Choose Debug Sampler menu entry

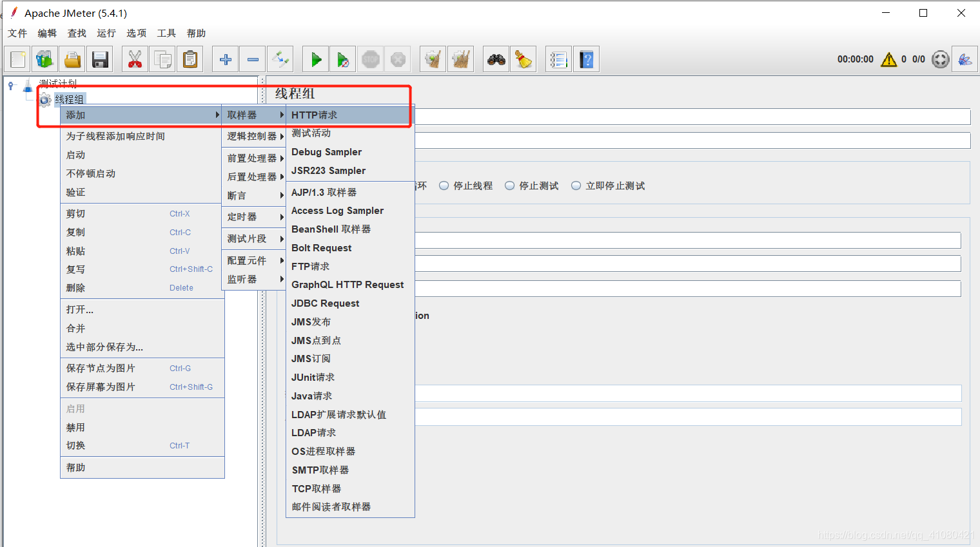(350, 152)
